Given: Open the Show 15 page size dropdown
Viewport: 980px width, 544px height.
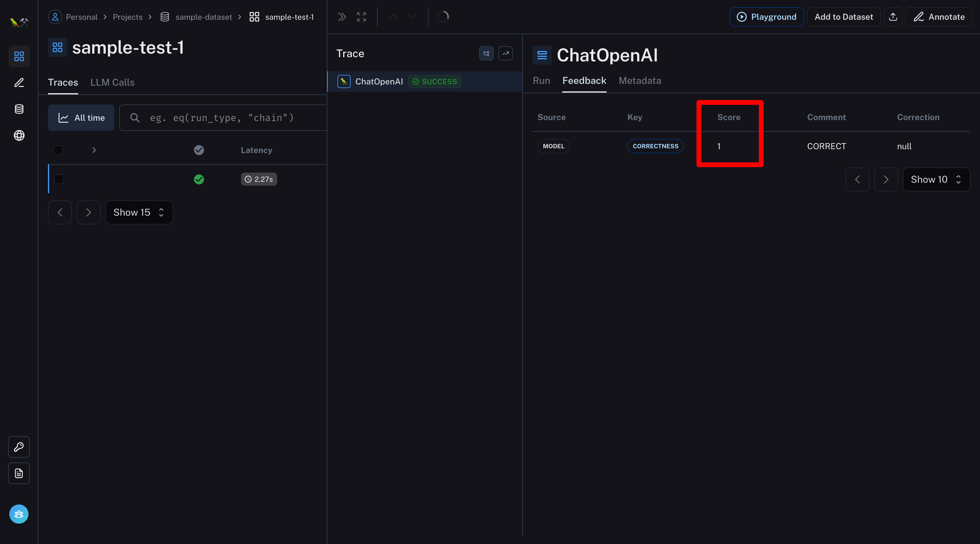Looking at the screenshot, I should click(x=139, y=212).
